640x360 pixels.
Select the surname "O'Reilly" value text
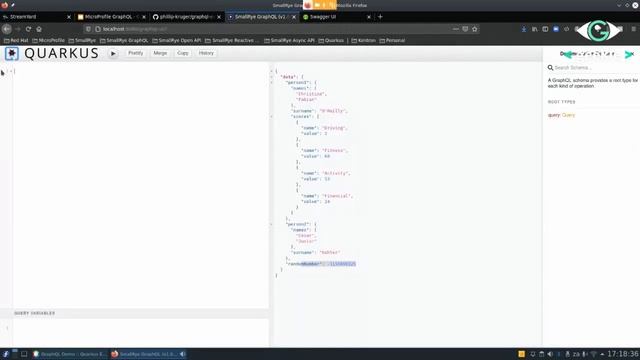(x=333, y=111)
